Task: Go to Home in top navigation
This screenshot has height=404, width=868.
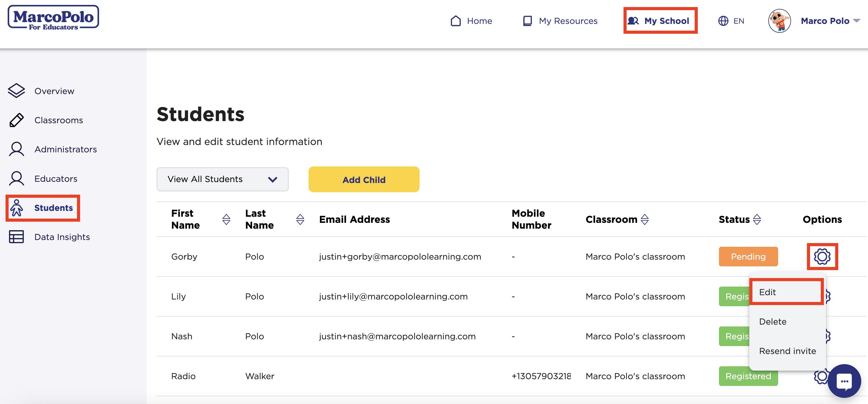Action: [x=479, y=21]
